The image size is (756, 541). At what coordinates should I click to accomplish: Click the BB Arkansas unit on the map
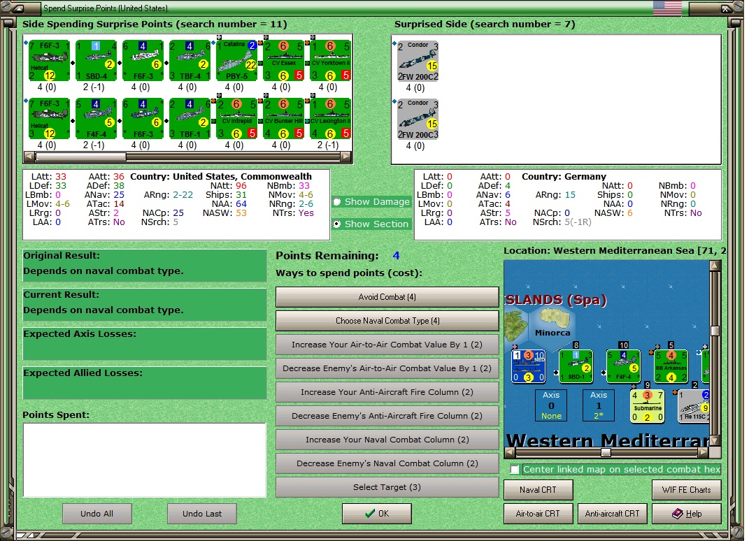[671, 367]
